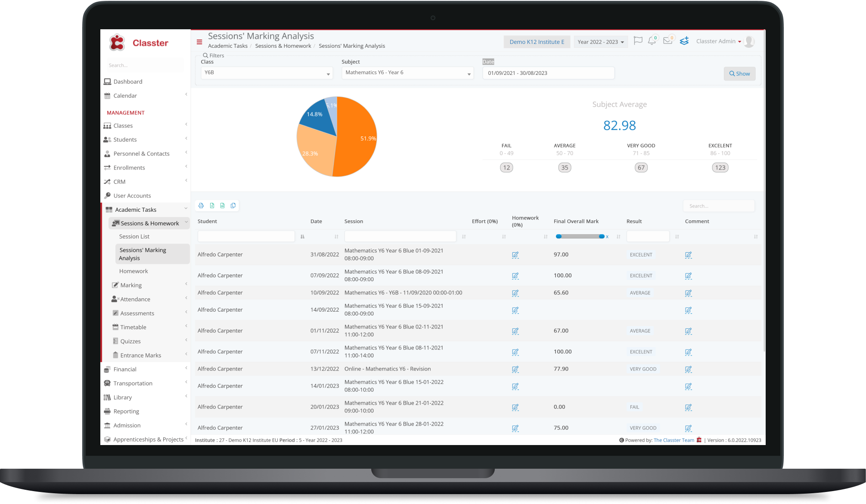The height and width of the screenshot is (504, 866).
Task: Click the Show button
Action: (x=739, y=74)
